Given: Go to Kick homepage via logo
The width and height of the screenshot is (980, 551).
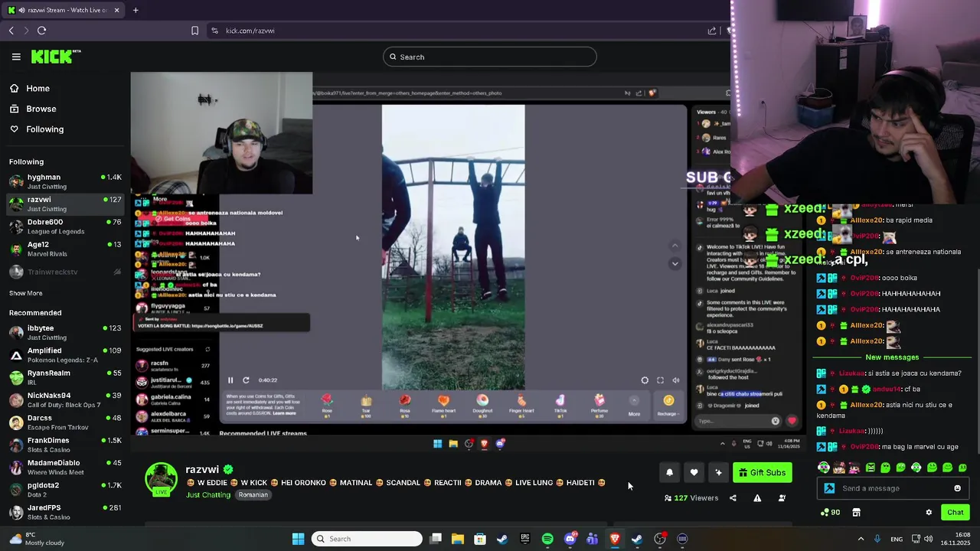Looking at the screenshot, I should (55, 57).
